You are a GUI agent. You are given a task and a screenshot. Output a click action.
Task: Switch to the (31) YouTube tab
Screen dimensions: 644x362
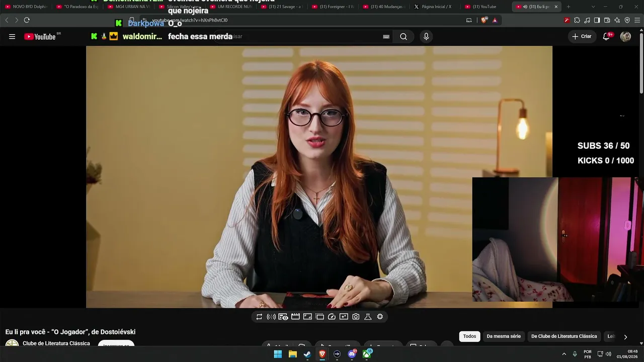486,7
